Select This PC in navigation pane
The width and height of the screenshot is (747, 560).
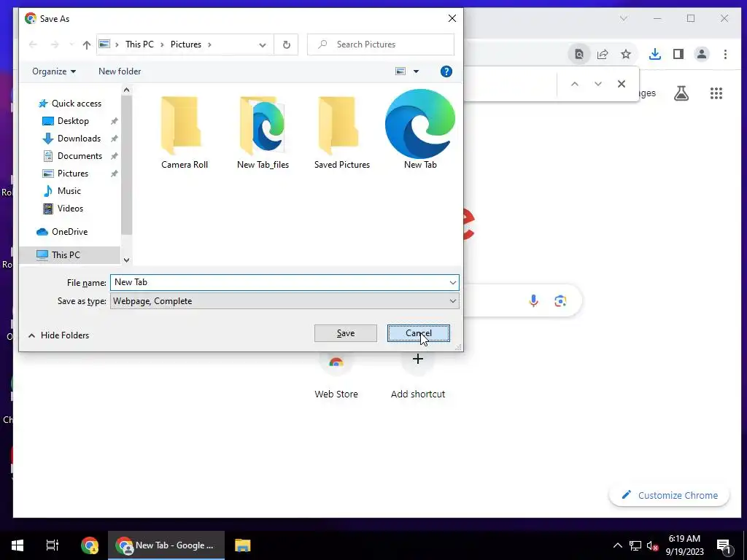65,254
